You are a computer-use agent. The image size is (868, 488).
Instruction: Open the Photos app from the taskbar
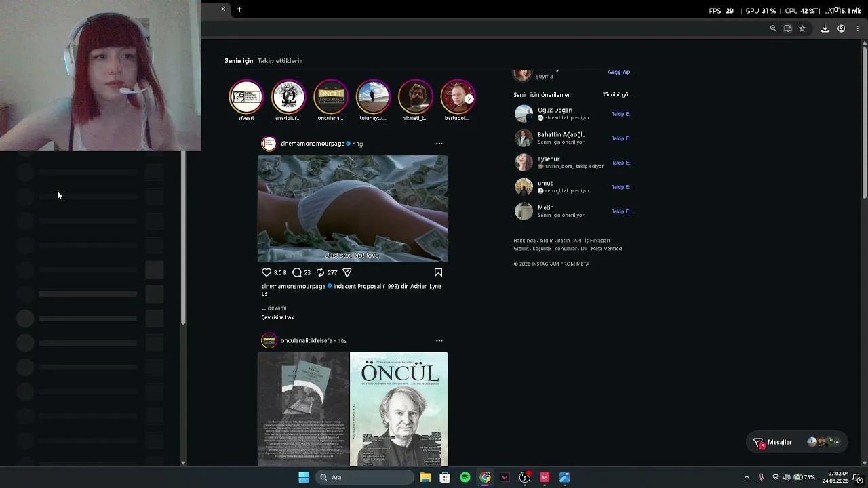(564, 477)
